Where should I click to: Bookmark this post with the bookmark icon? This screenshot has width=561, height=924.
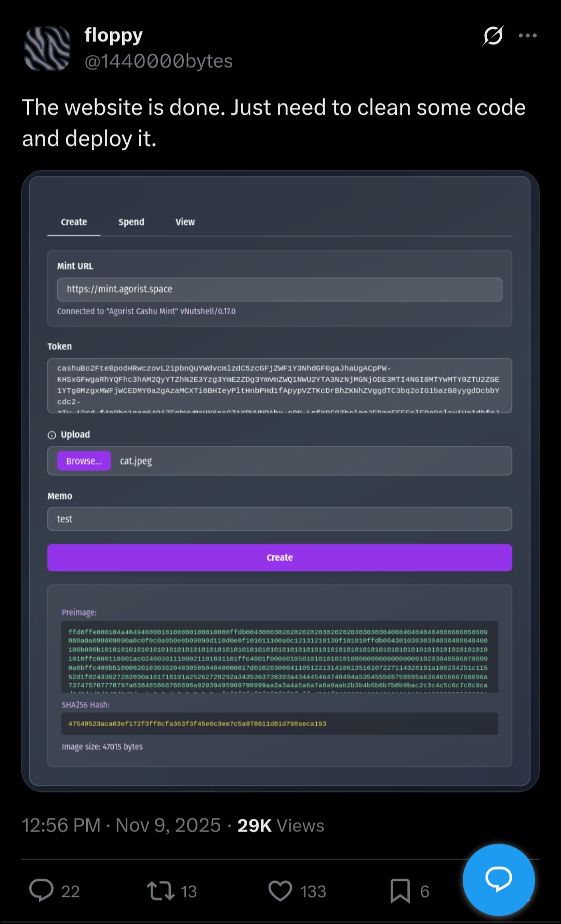[x=400, y=890]
